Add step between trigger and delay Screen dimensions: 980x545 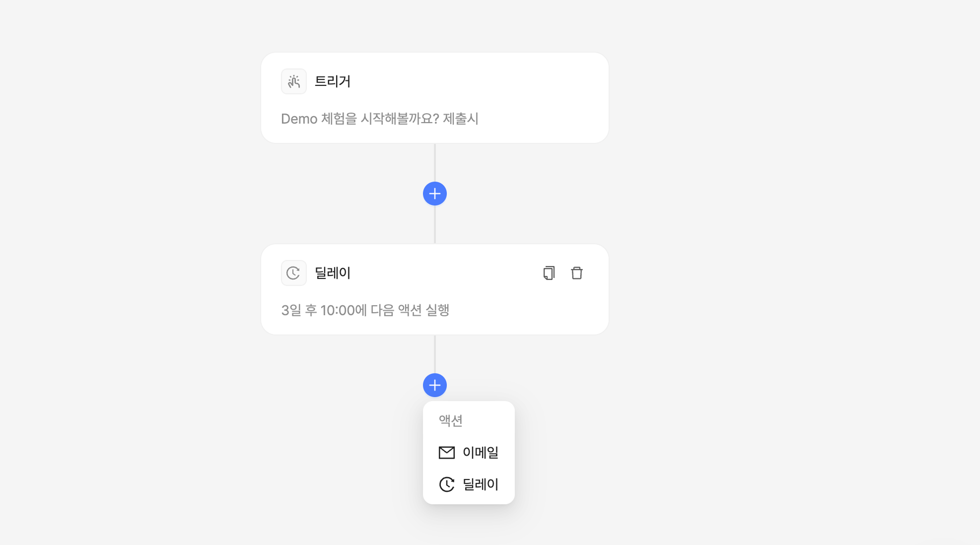pyautogui.click(x=435, y=194)
